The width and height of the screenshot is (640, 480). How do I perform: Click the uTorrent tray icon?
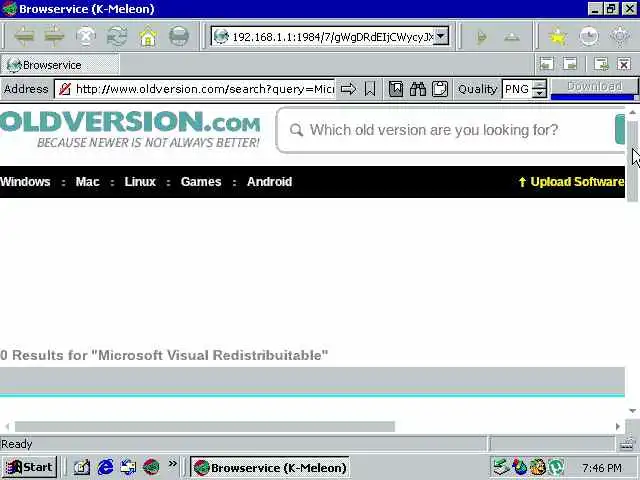(556, 467)
